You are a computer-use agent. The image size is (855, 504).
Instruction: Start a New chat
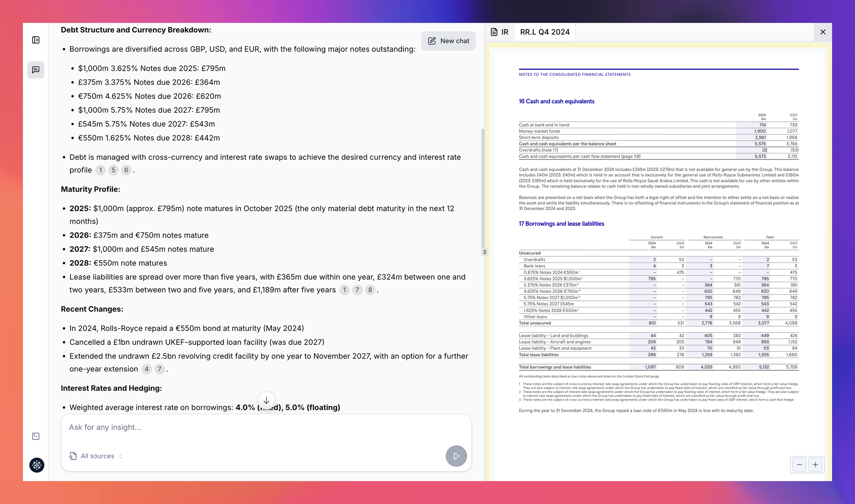point(448,41)
